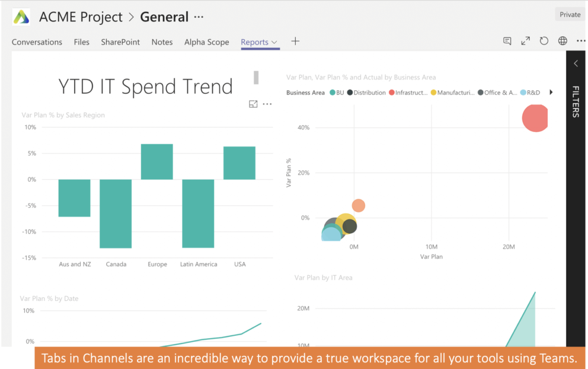Click the Private button

[x=569, y=14]
